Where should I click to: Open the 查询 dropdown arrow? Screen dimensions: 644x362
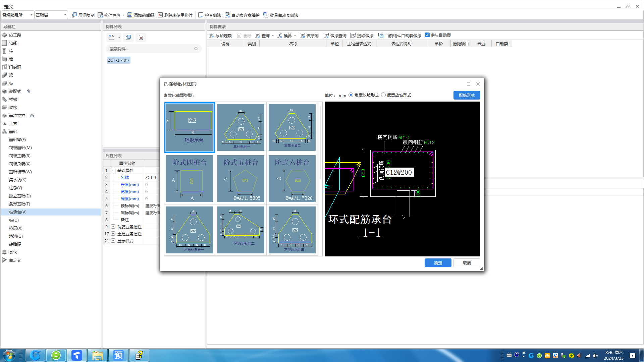pyautogui.click(x=273, y=36)
